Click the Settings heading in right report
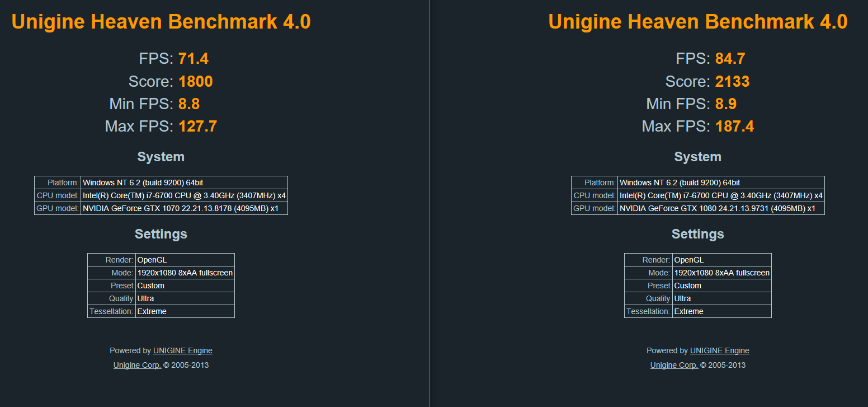Viewport: 868px width, 407px height. (698, 234)
